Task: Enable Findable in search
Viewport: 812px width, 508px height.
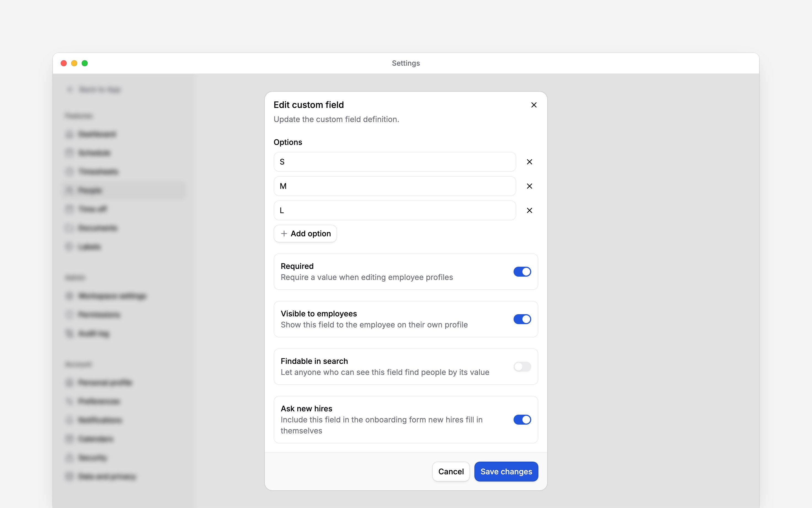Action: click(522, 367)
